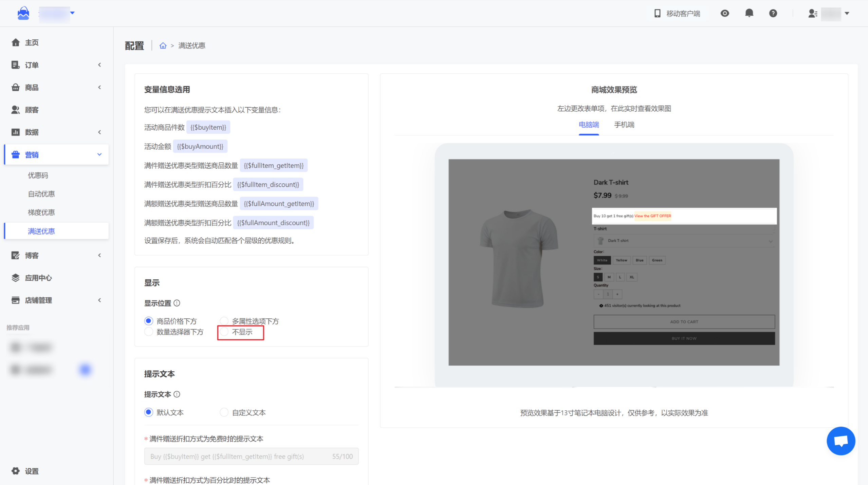Viewport: 868px width, 485px height.
Task: Click the 显示位置 info icon
Action: [x=177, y=303]
